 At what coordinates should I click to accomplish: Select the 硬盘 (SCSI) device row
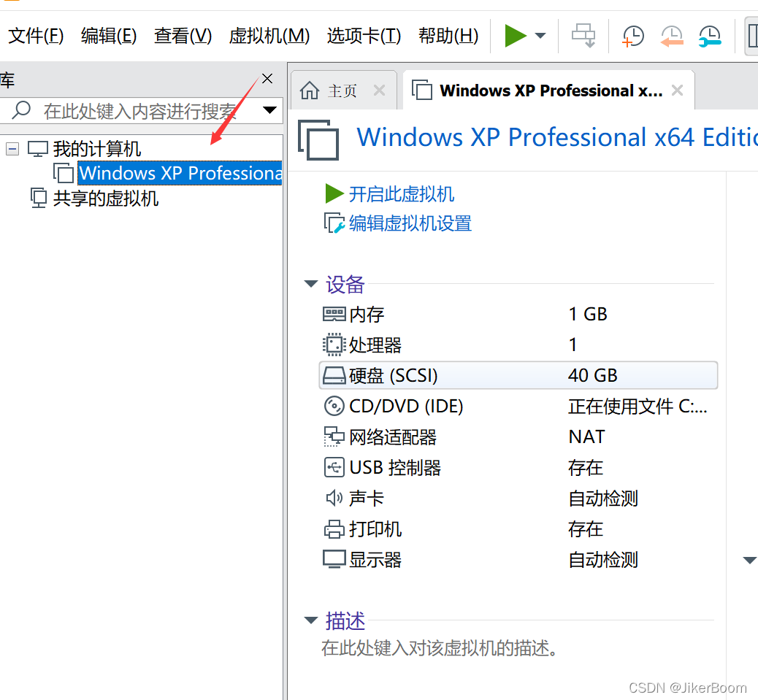click(x=518, y=375)
